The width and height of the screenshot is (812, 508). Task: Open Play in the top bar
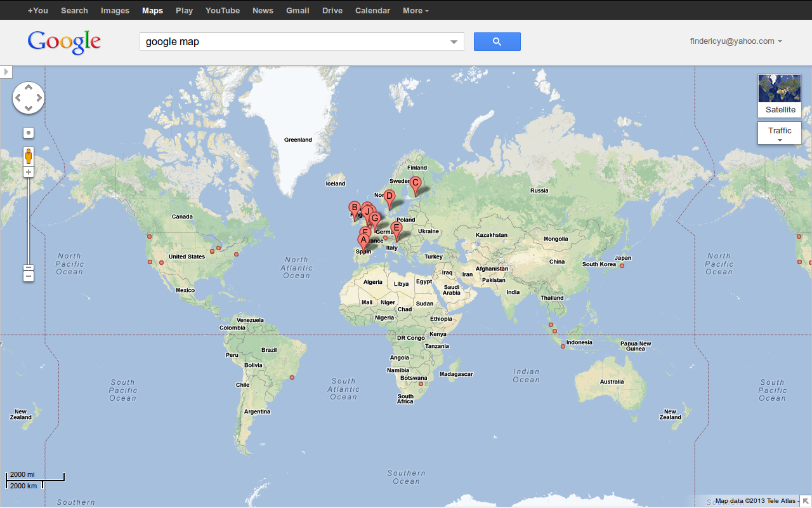tap(184, 10)
